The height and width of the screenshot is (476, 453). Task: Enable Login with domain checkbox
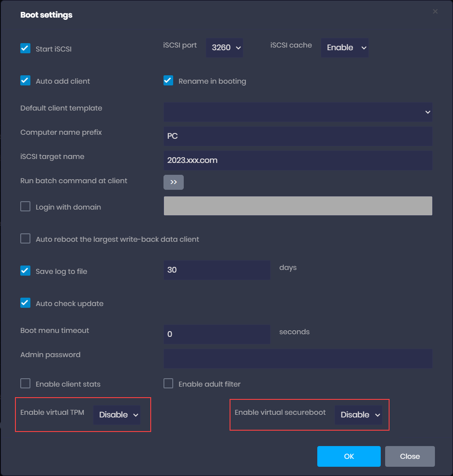(x=26, y=207)
